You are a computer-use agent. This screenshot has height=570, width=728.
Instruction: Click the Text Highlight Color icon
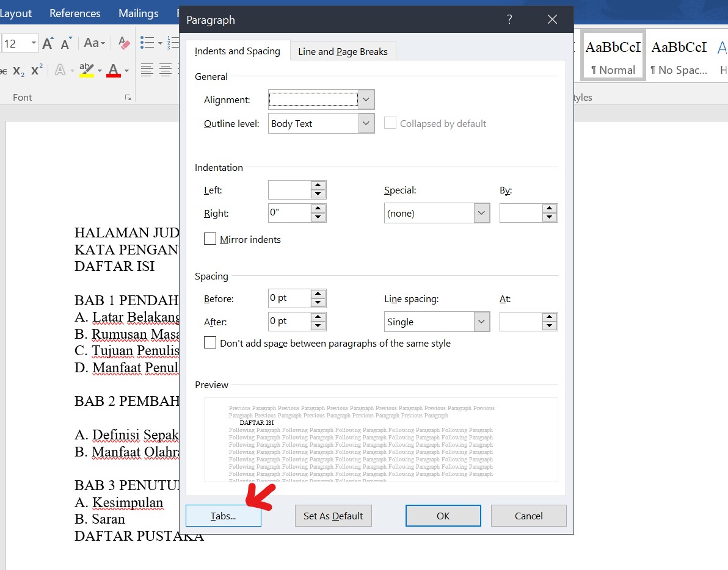point(87,70)
